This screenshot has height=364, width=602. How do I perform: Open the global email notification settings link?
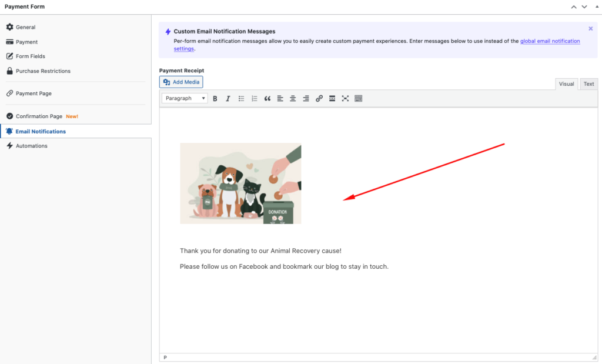550,41
